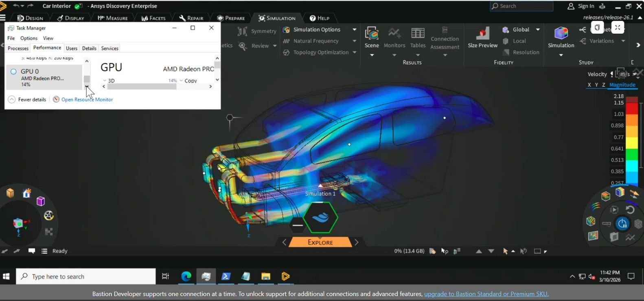The image size is (644, 301).
Task: Click the Ansys Discovery taskbar icon
Action: (285, 277)
